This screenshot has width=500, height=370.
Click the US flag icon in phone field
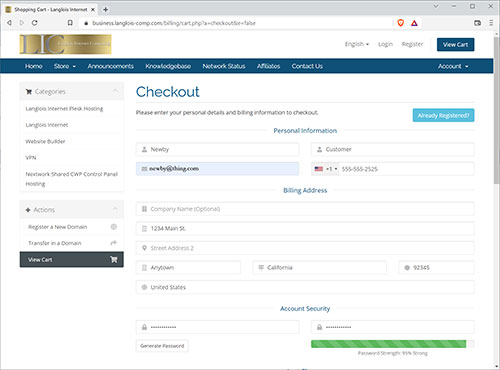point(319,169)
